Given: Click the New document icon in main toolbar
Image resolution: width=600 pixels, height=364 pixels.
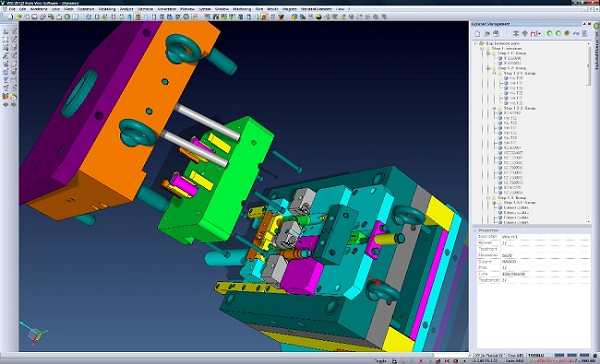Looking at the screenshot, I should tap(11, 17).
